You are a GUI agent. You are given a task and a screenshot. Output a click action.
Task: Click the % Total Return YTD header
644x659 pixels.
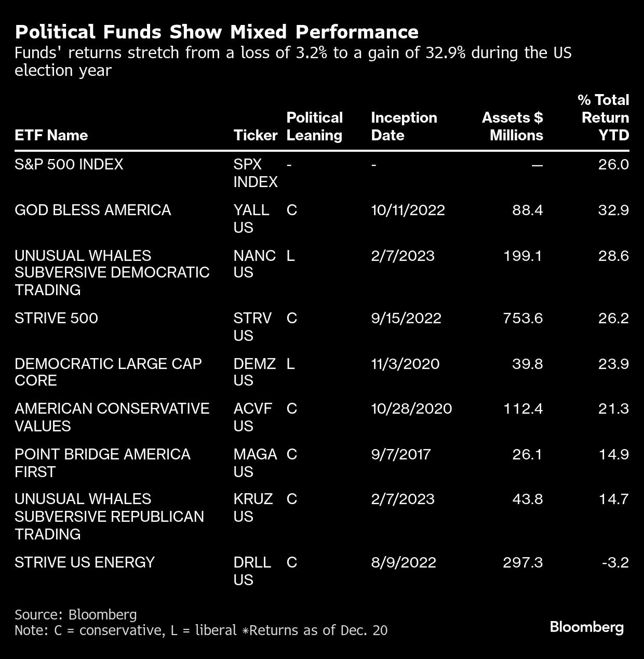point(603,117)
